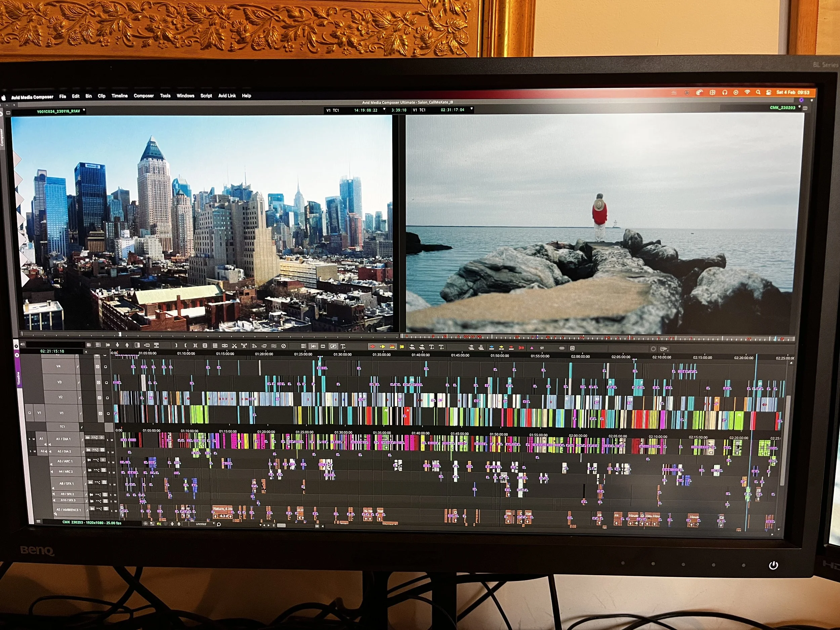Click the Remove Effect circle-slash icon

(284, 346)
